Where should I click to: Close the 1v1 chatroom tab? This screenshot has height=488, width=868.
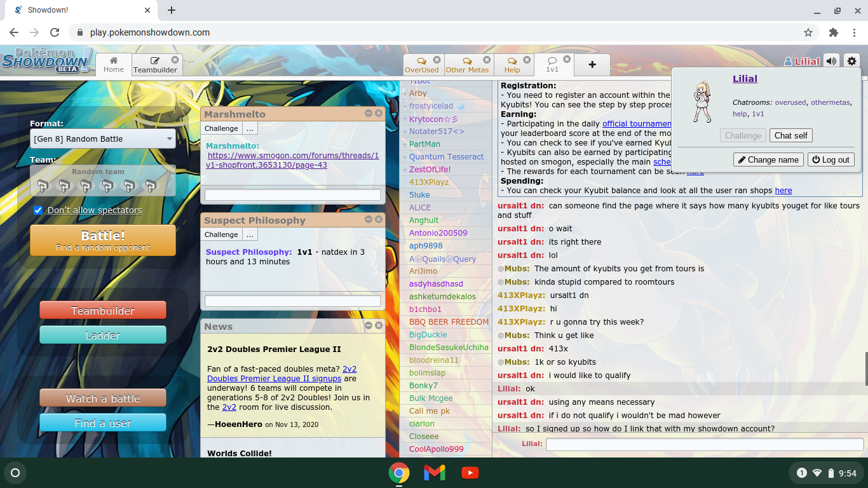567,59
